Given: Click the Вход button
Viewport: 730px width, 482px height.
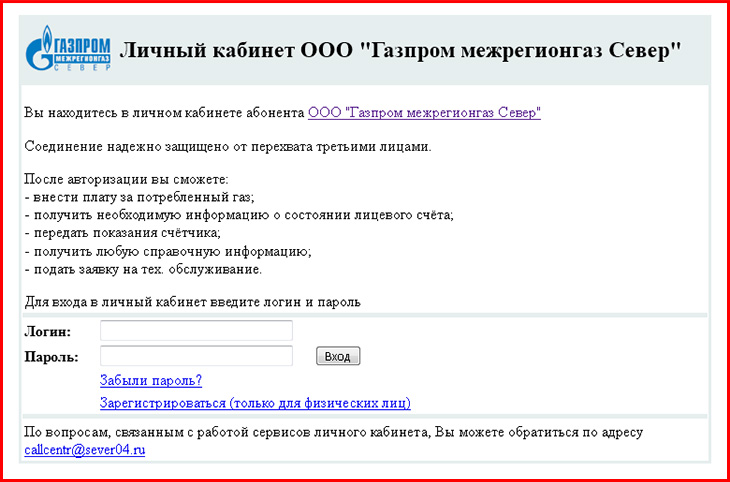Looking at the screenshot, I should (338, 356).
